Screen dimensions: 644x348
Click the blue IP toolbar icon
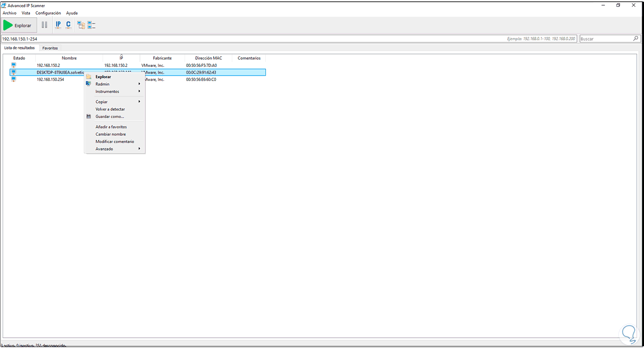pyautogui.click(x=58, y=25)
